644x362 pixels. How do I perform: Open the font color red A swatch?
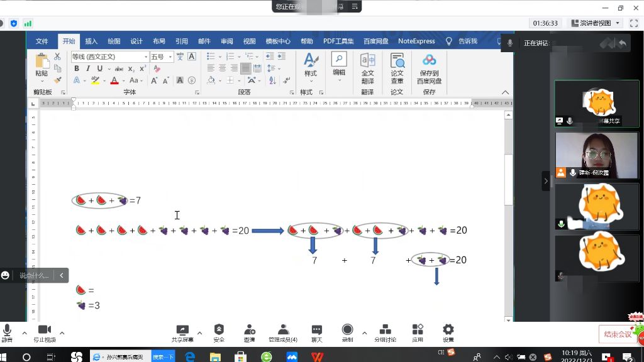click(114, 80)
